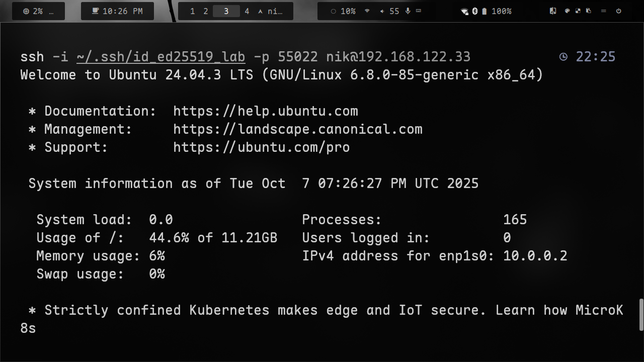
Task: Open the https://help.ubuntu.com link
Action: 265,111
